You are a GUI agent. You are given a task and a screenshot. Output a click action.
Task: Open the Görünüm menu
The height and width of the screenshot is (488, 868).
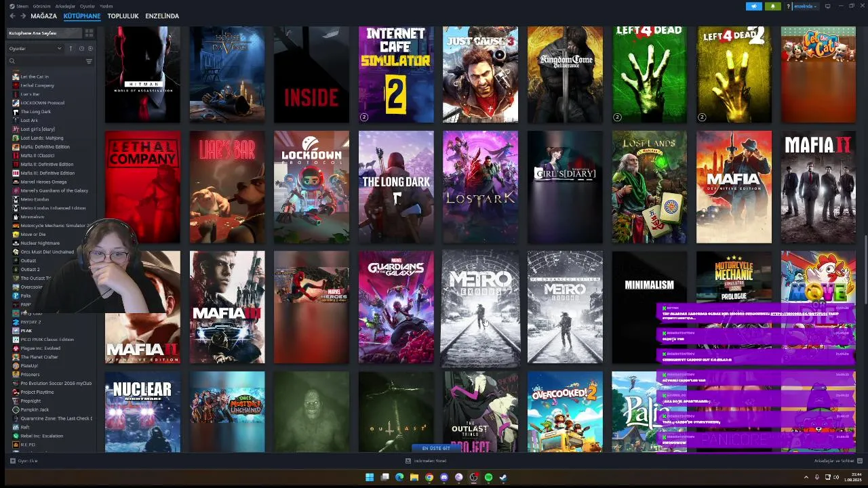point(43,6)
